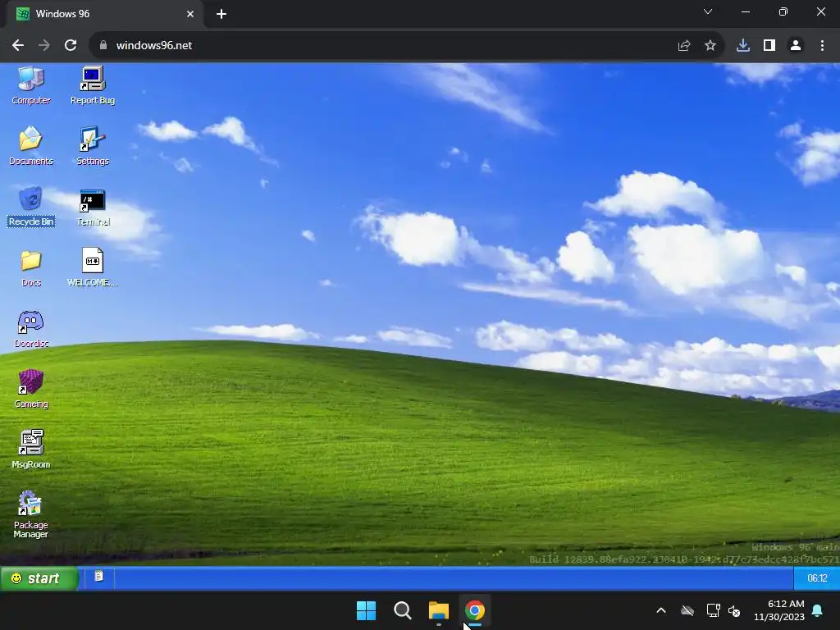Launch the MsgRoom icon
The width and height of the screenshot is (840, 630).
click(x=31, y=450)
